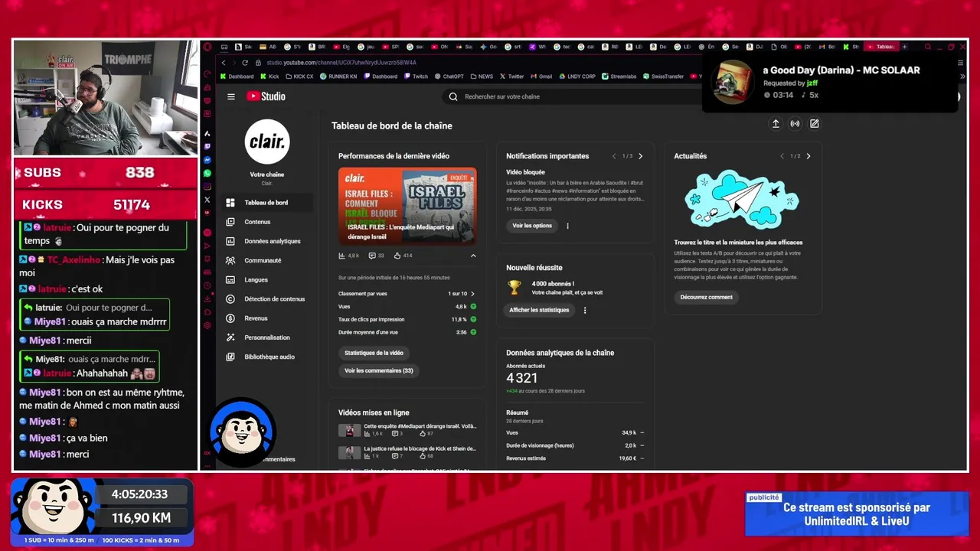Expand Classement par vues arrow
980x551 pixels.
[x=472, y=294]
